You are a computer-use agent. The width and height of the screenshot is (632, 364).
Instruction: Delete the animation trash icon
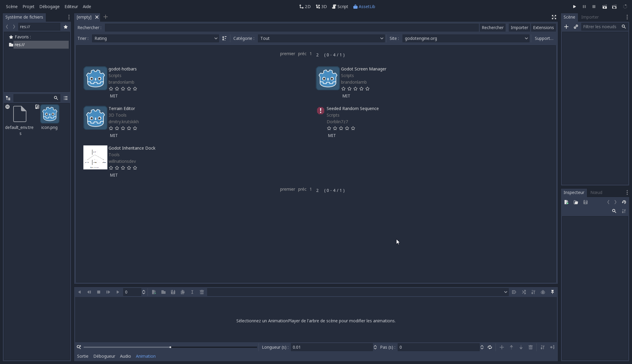(x=202, y=292)
